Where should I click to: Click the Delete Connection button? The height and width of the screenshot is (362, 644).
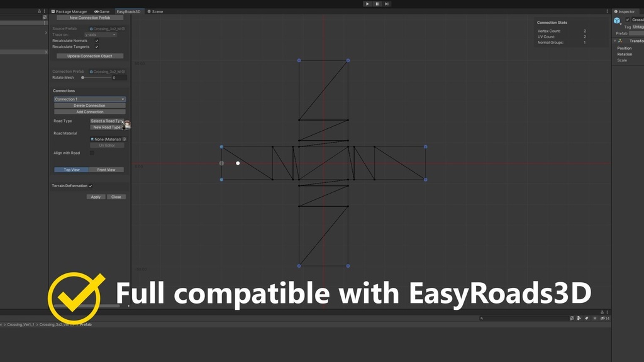[x=88, y=105]
